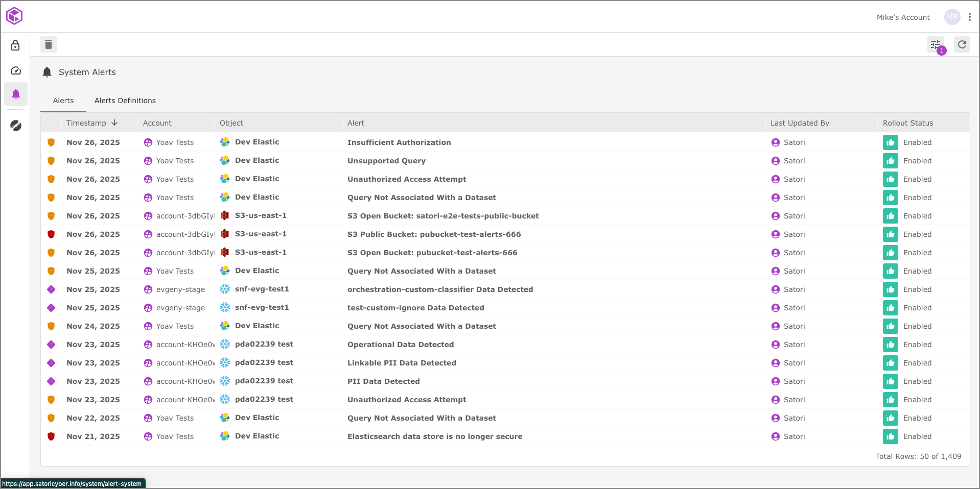Click the trash delete icon in toolbar
The height and width of the screenshot is (489, 980).
pyautogui.click(x=49, y=44)
